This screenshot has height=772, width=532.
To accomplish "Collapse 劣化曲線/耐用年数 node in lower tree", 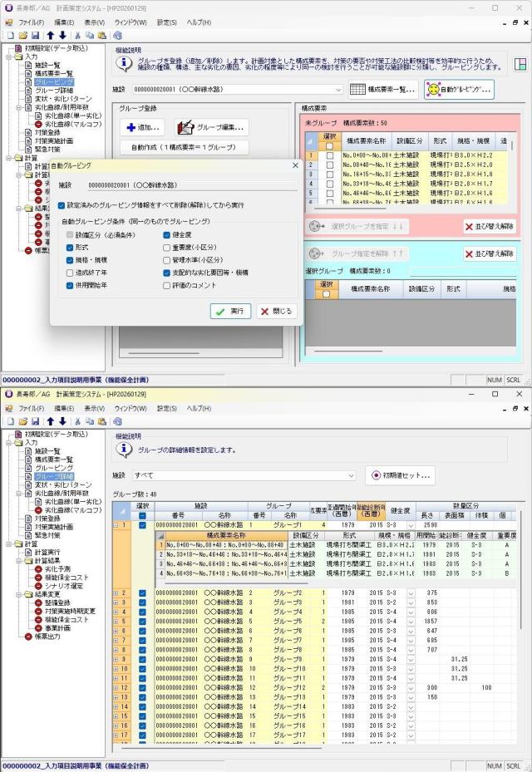I will [19, 493].
